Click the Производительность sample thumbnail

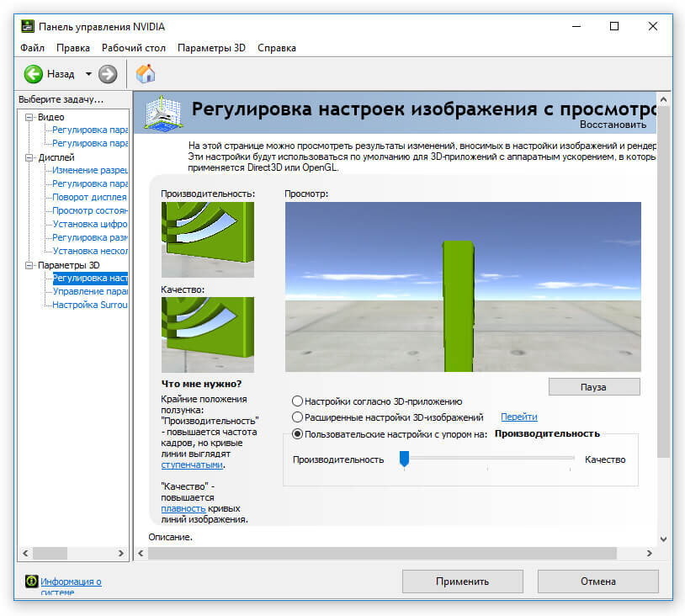tap(208, 240)
